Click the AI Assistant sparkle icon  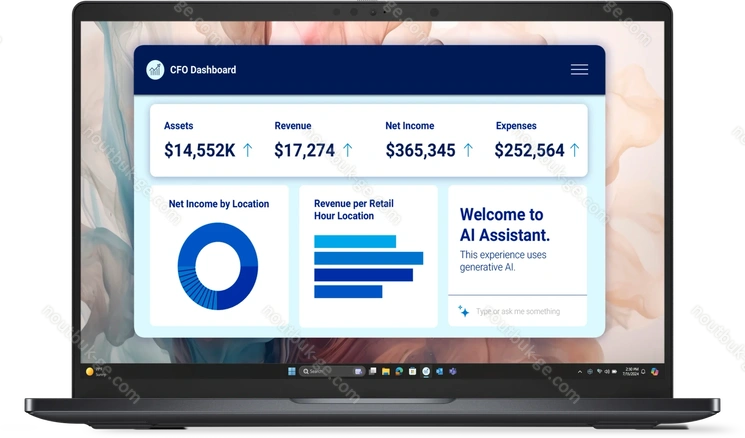(x=463, y=311)
